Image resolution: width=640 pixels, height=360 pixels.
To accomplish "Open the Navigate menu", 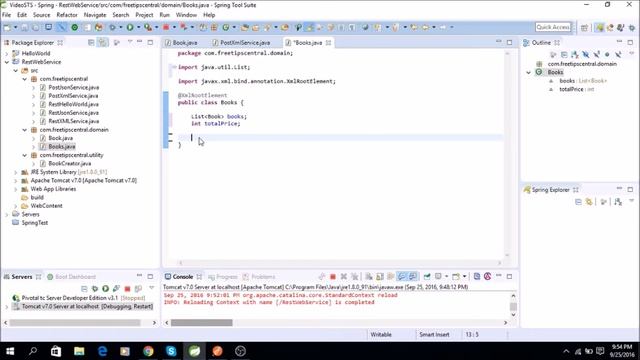I will pyautogui.click(x=95, y=15).
